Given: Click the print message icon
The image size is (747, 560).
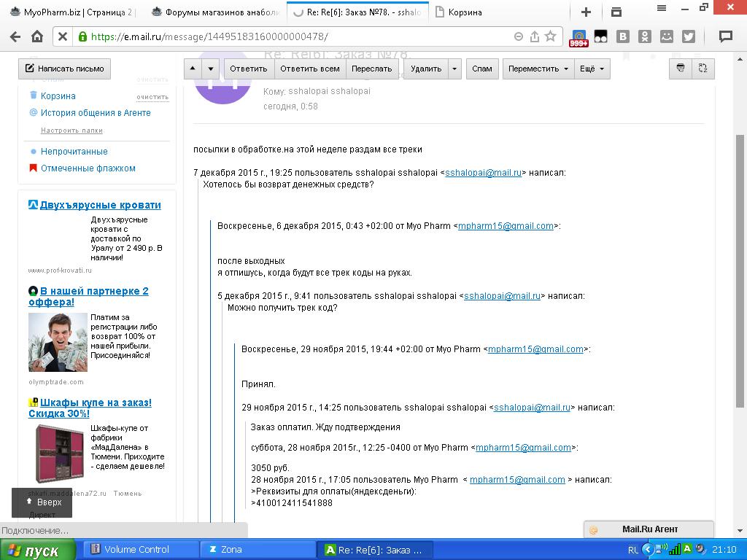Looking at the screenshot, I should (681, 69).
